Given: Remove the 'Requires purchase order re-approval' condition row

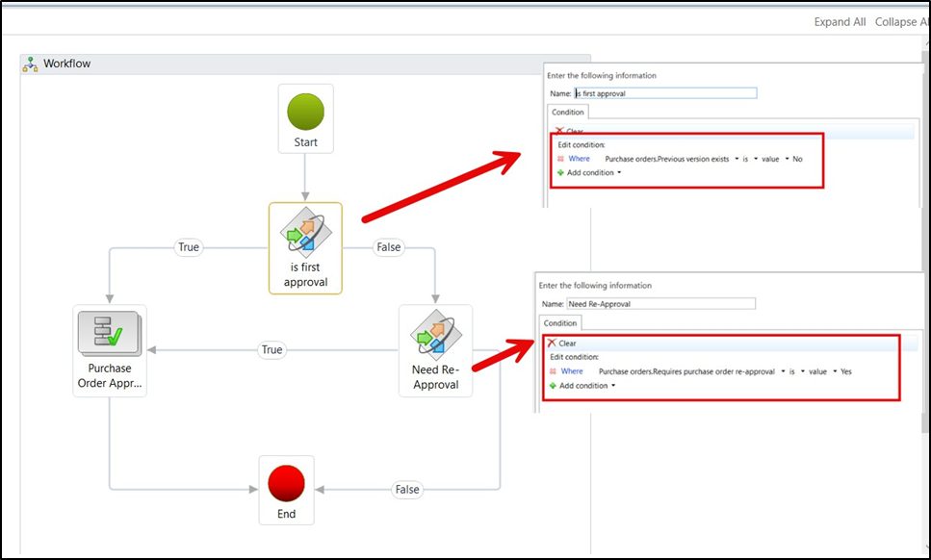Looking at the screenshot, I should [552, 371].
